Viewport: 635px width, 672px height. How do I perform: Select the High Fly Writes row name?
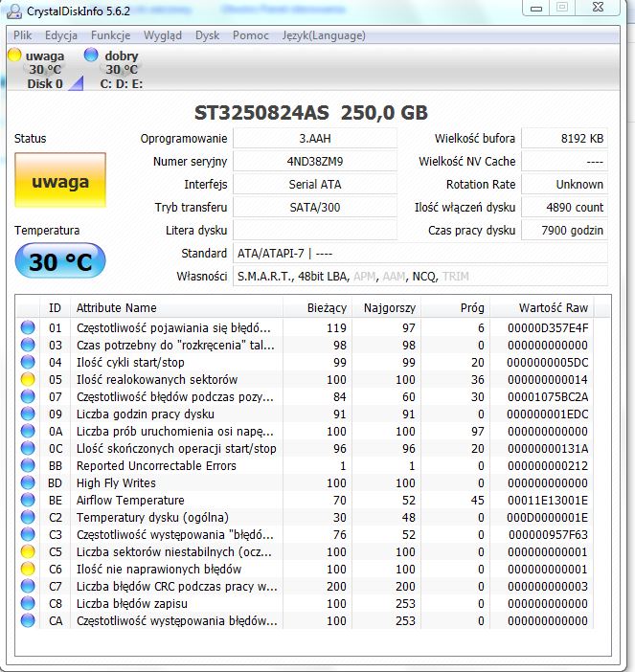pyautogui.click(x=116, y=483)
